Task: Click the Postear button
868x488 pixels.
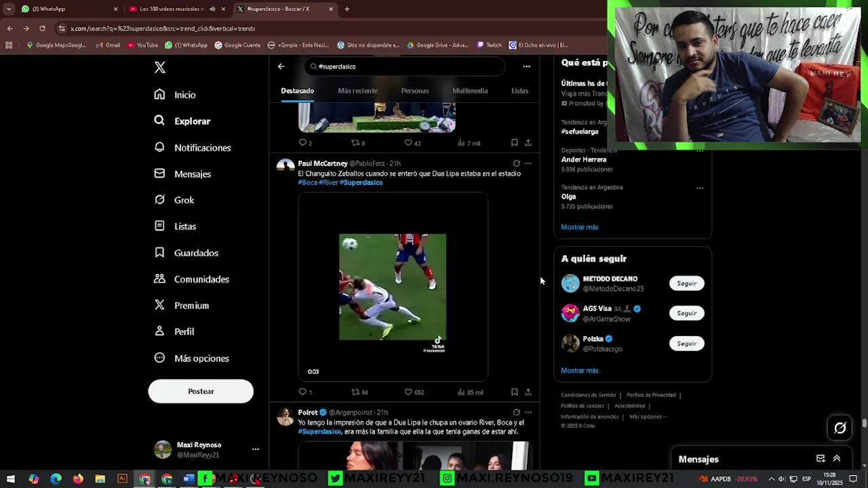Action: point(201,391)
